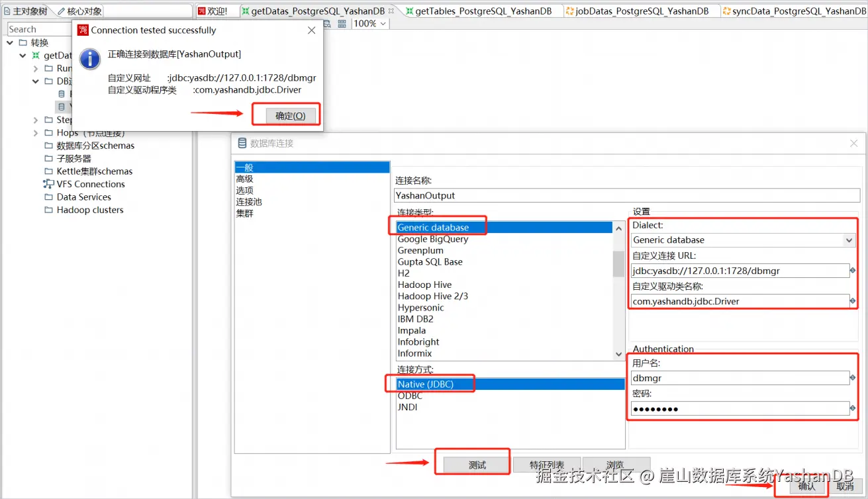Expand the Steps tree node
The height and width of the screenshot is (499, 868).
tap(36, 120)
